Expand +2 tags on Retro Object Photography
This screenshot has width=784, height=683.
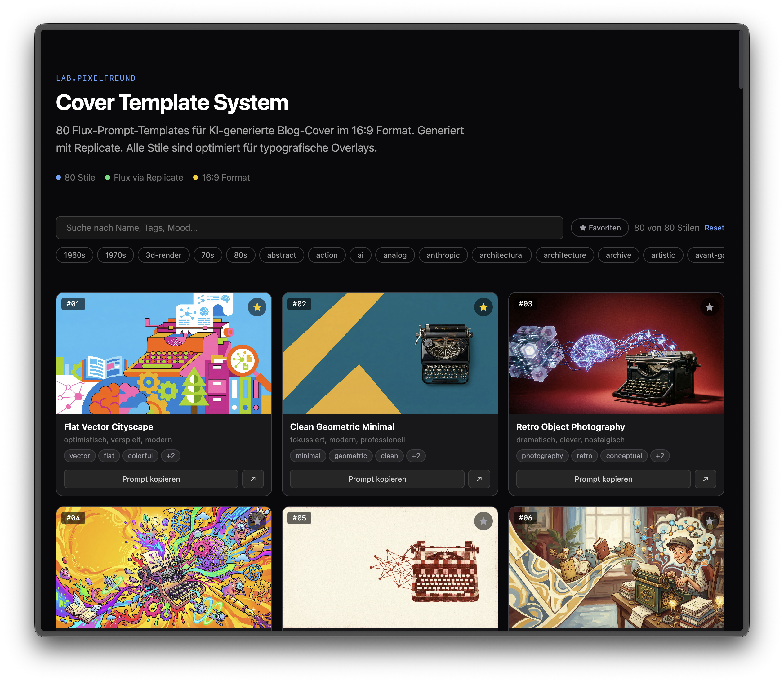660,456
